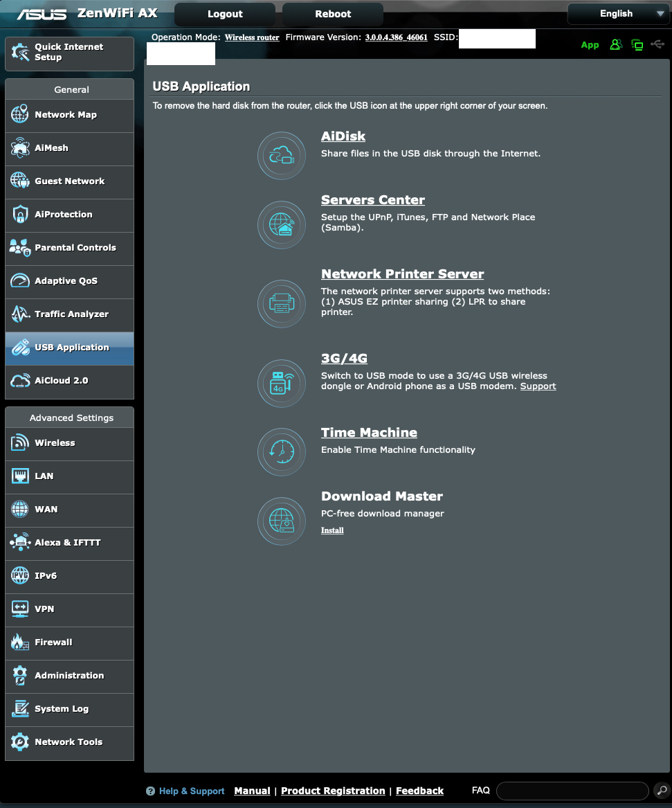Screen dimensions: 672x808
Task: Click the USB Application page title
Action: pos(201,87)
